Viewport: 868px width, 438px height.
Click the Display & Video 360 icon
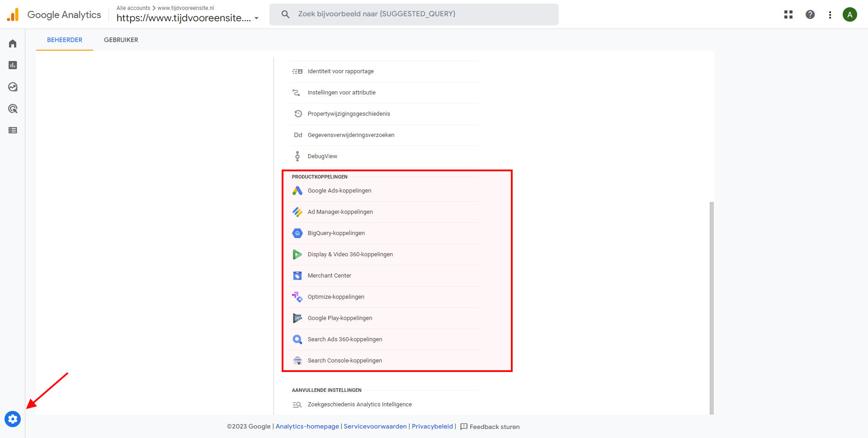click(x=297, y=254)
